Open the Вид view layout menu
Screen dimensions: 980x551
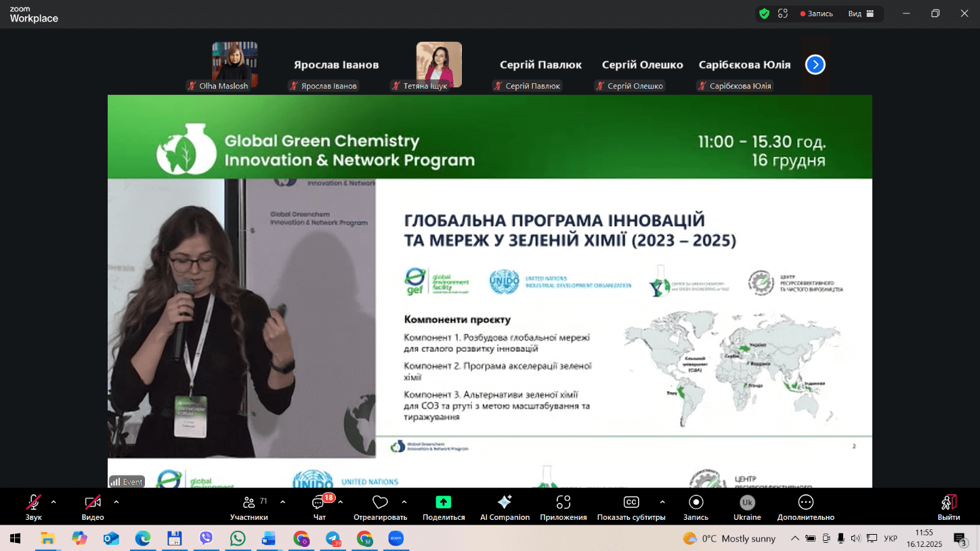pos(861,14)
